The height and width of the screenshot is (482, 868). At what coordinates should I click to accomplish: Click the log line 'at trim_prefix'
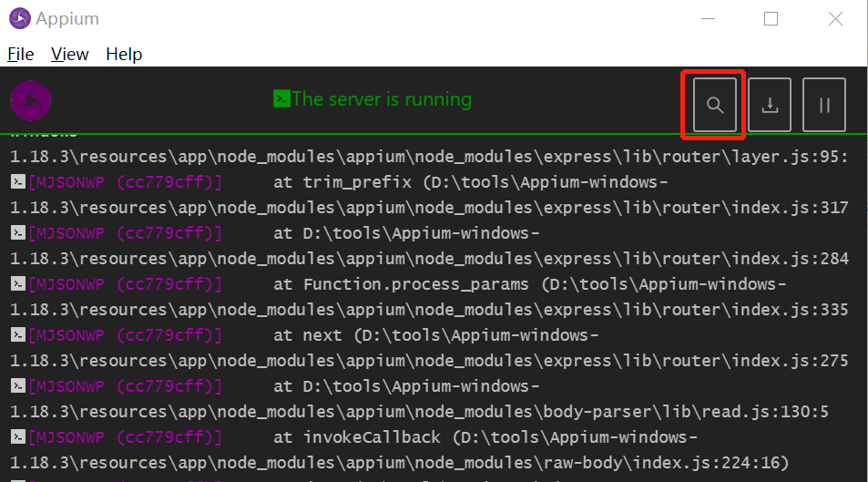[471, 182]
